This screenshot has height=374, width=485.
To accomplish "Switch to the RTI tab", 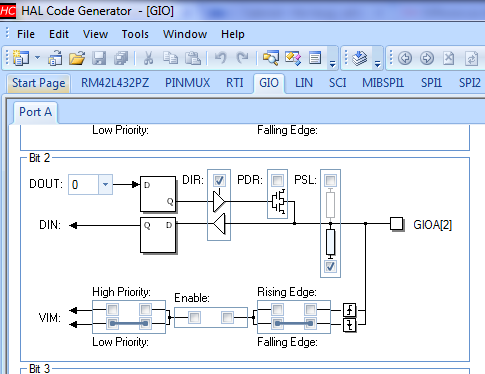I will click(235, 83).
